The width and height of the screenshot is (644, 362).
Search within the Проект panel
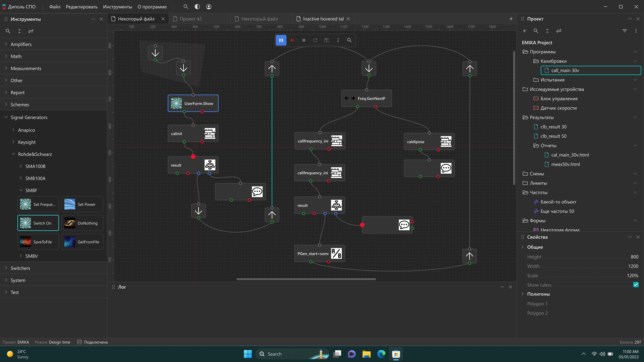click(x=536, y=31)
